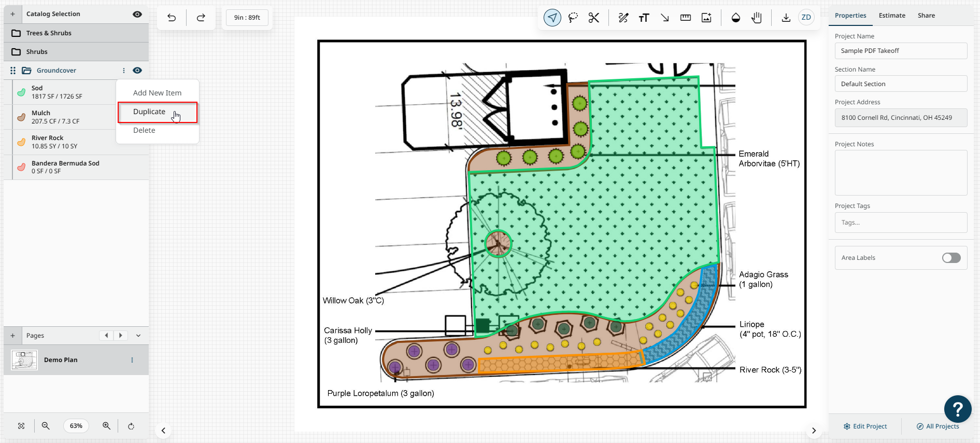Hide the Groundcover folder with eye icon
This screenshot has width=980, height=443.
point(137,71)
